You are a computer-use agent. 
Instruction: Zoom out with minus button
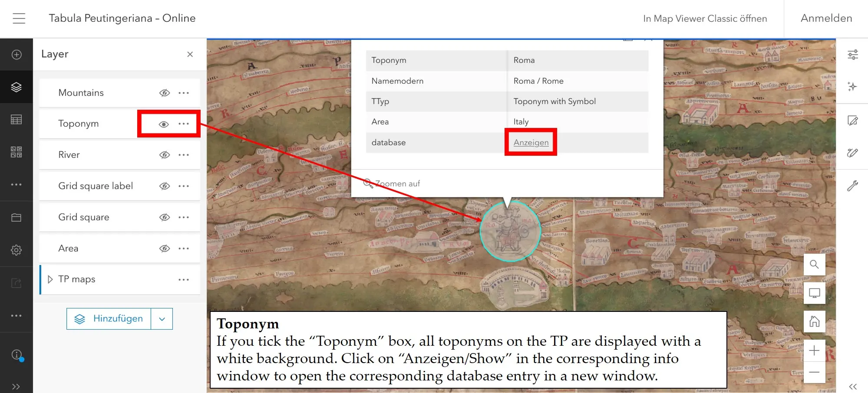[x=814, y=372]
